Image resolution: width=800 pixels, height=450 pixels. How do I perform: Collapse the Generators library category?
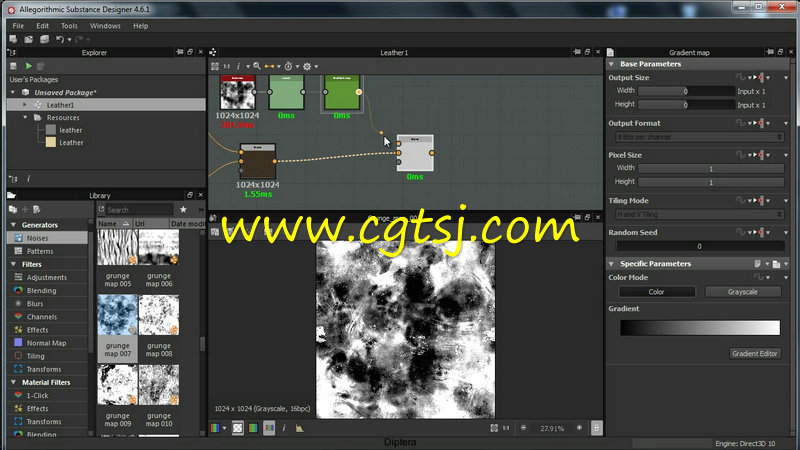[x=13, y=224]
